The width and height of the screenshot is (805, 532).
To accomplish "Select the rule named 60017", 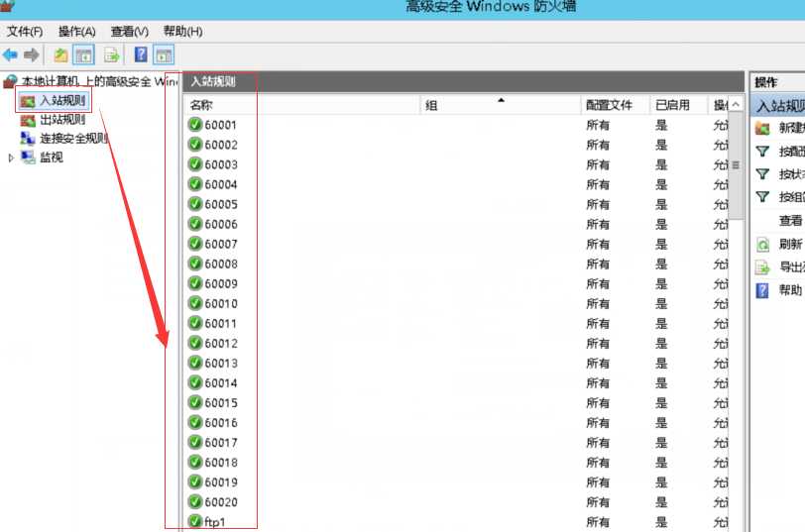I will coord(221,443).
